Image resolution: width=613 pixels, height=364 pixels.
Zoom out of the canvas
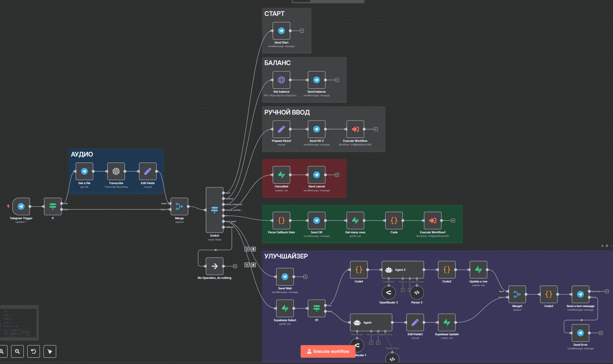tap(17, 351)
